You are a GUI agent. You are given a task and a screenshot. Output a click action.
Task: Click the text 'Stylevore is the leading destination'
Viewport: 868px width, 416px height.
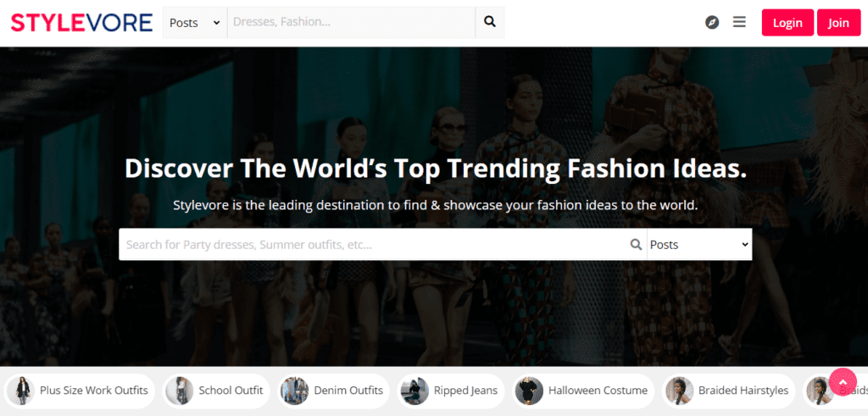coord(278,205)
